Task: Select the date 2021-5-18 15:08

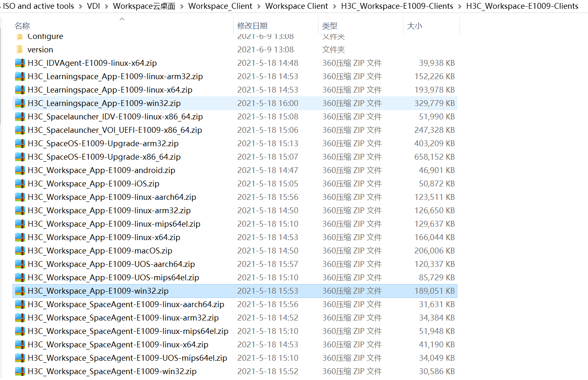Action: [x=268, y=116]
